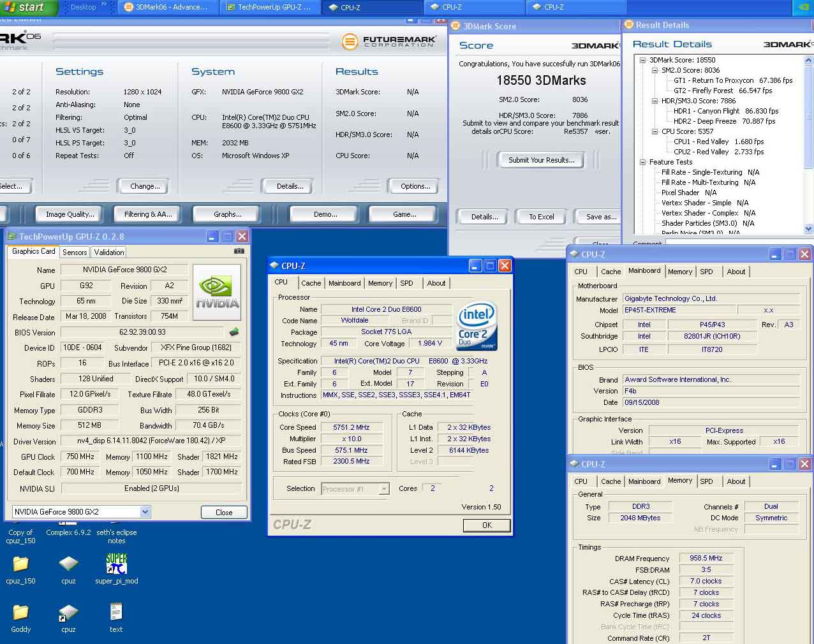Click the Options... button under Results

point(415,186)
